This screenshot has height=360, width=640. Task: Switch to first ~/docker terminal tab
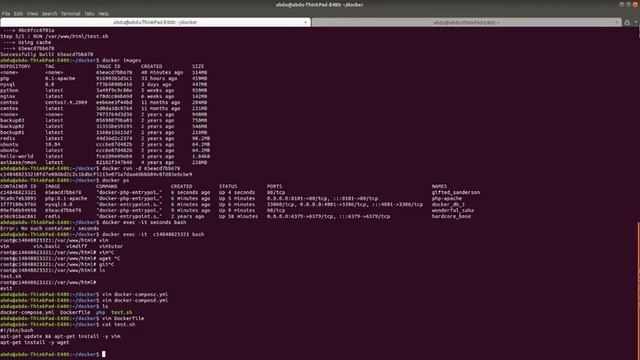pyautogui.click(x=155, y=22)
